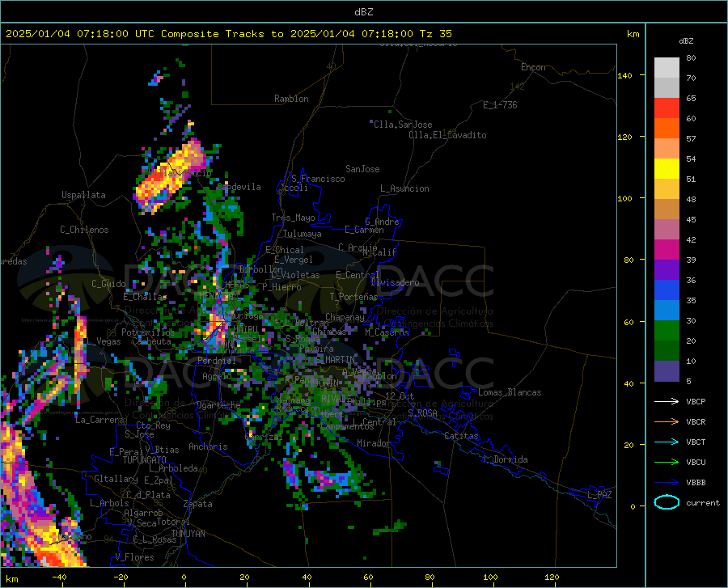Click the timestamp Composite Tracks header text
This screenshot has height=588, width=728.
[x=228, y=34]
